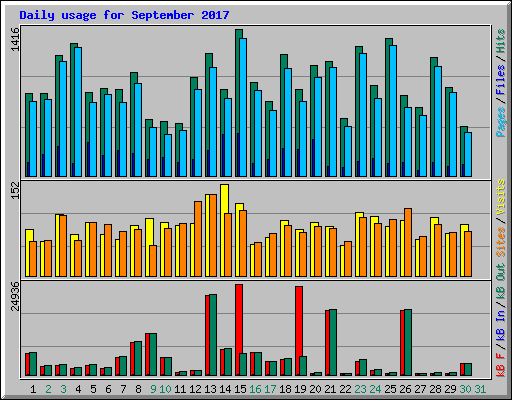Click the 'kB F' legend label
The width and height of the screenshot is (512, 400).
pos(501,364)
